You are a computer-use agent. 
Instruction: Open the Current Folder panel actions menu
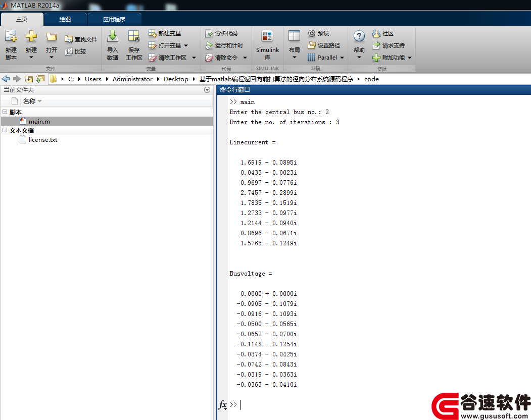point(207,90)
